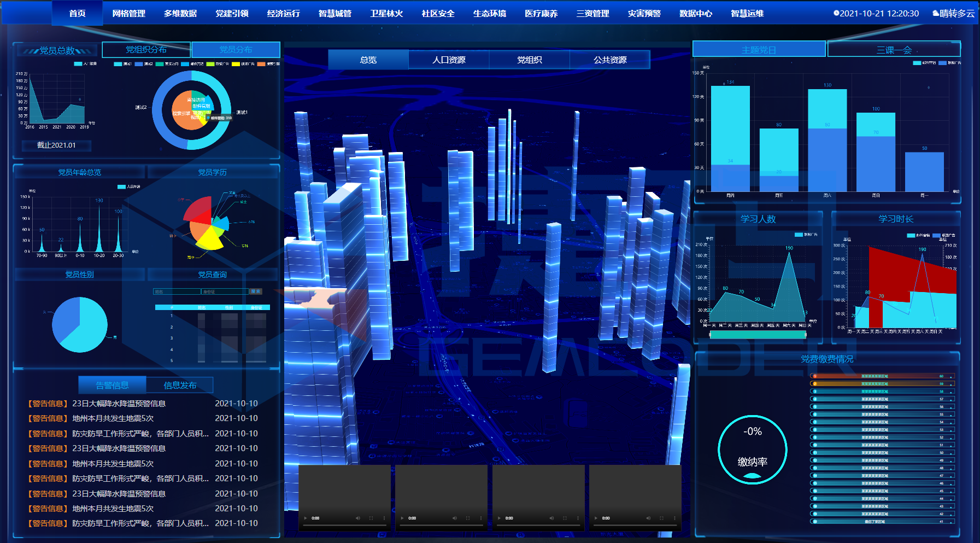The image size is (980, 543).
Task: Click the 姓名 input in 党员查询
Action: (x=177, y=291)
